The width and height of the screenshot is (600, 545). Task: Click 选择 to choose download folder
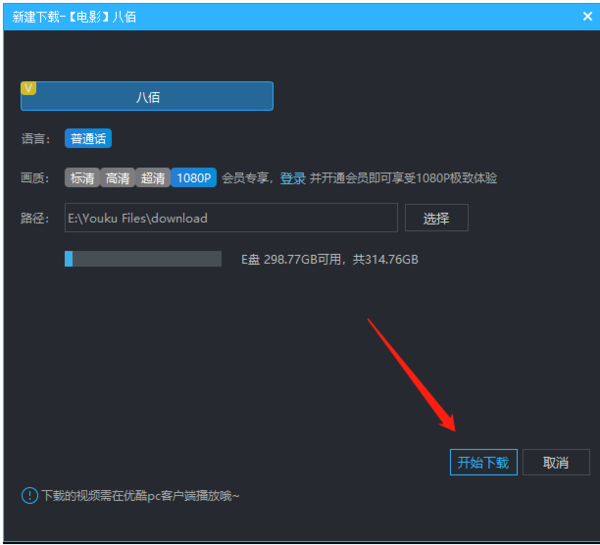click(x=437, y=218)
